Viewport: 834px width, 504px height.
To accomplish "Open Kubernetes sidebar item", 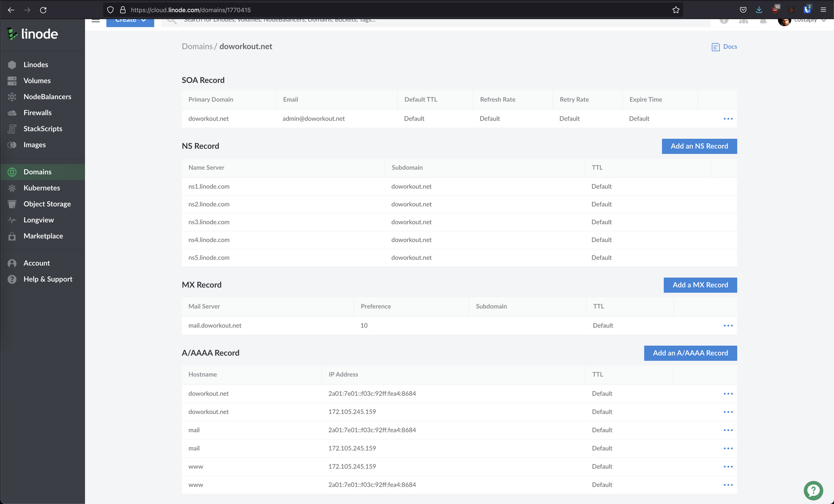I will tap(42, 188).
